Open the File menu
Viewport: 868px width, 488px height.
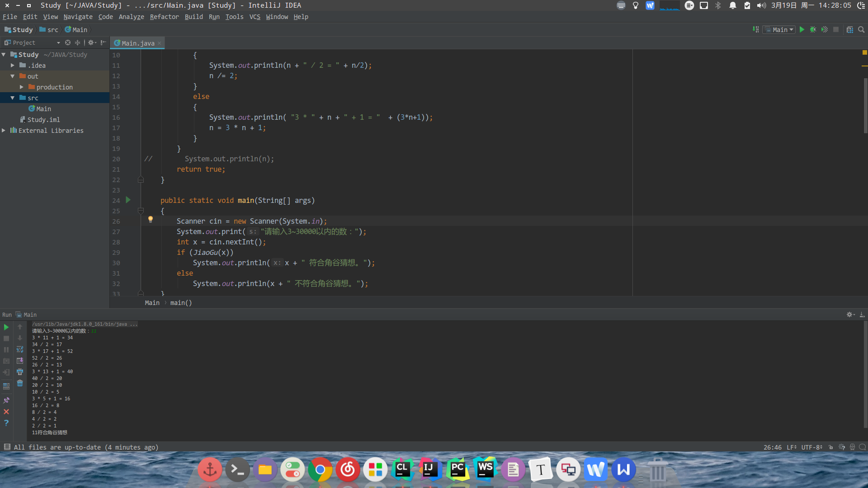10,17
